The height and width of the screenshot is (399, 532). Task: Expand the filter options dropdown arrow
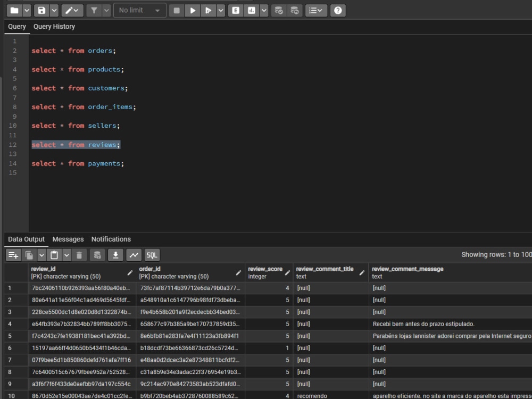pos(106,11)
